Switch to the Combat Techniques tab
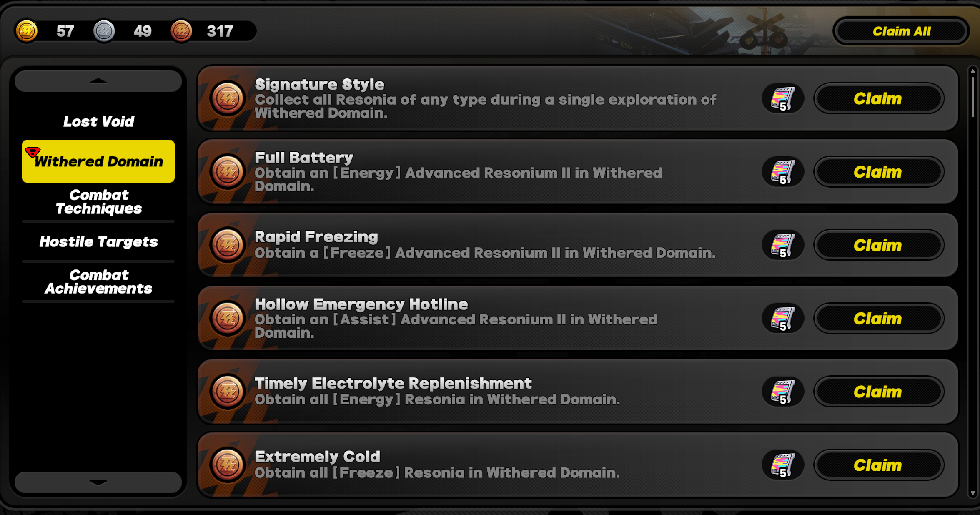The image size is (980, 515). (98, 202)
